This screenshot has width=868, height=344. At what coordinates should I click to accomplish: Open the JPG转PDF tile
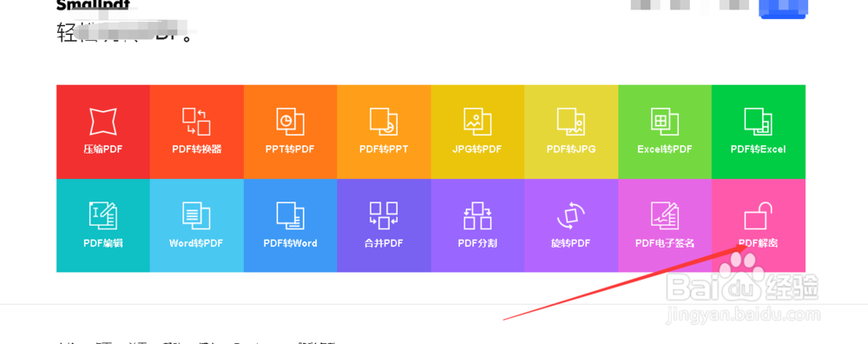[x=477, y=132]
